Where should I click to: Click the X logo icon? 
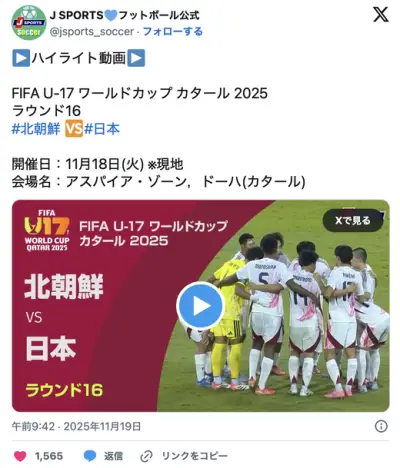(x=381, y=15)
